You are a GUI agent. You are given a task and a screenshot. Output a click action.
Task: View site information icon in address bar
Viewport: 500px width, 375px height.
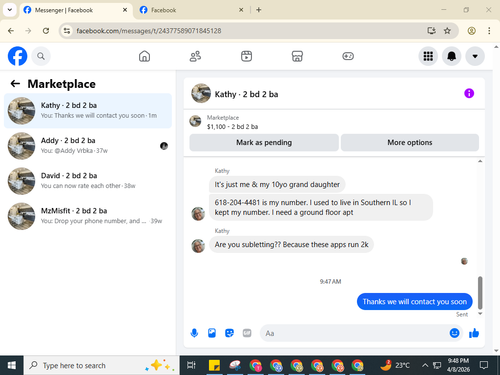tap(67, 31)
